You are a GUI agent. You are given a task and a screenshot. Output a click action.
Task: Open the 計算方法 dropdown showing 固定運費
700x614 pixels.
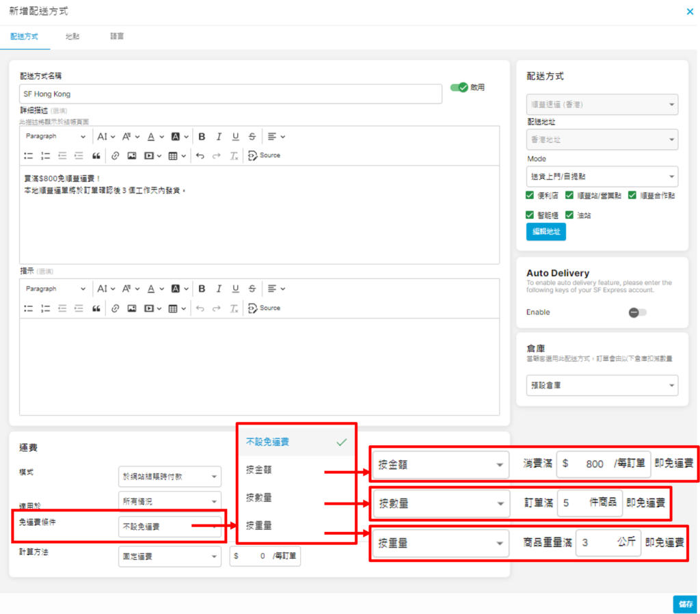(x=170, y=557)
